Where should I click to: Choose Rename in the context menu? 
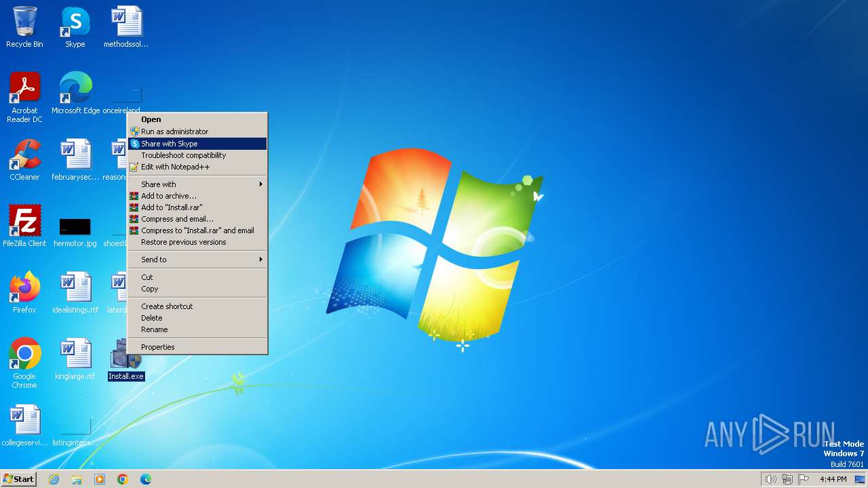click(197, 329)
